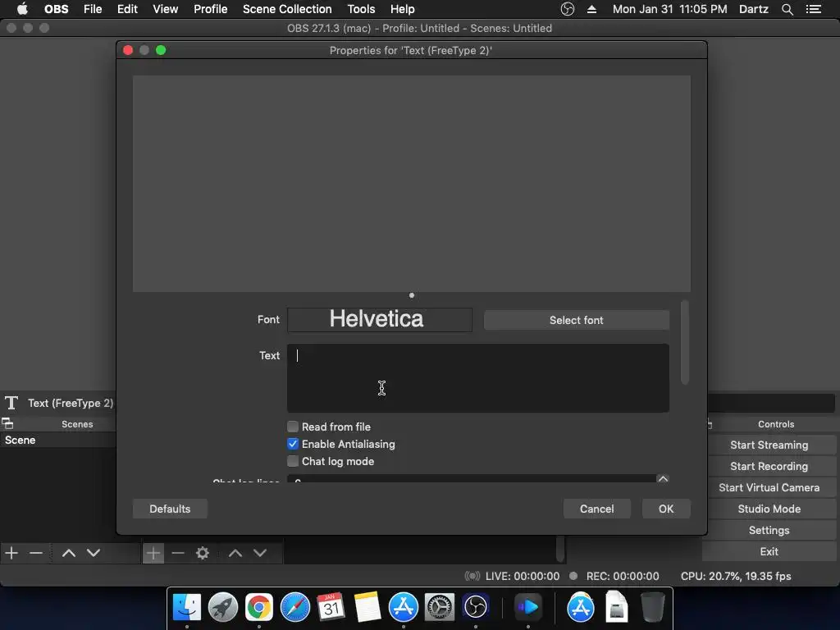Open the Trash in the Dock
The image size is (840, 630).
coord(652,607)
